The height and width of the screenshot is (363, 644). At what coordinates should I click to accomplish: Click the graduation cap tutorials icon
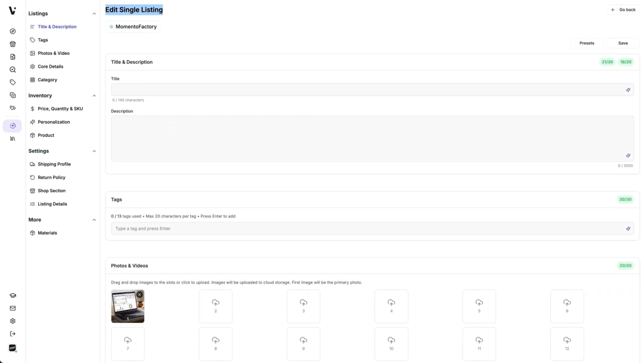pos(13,296)
